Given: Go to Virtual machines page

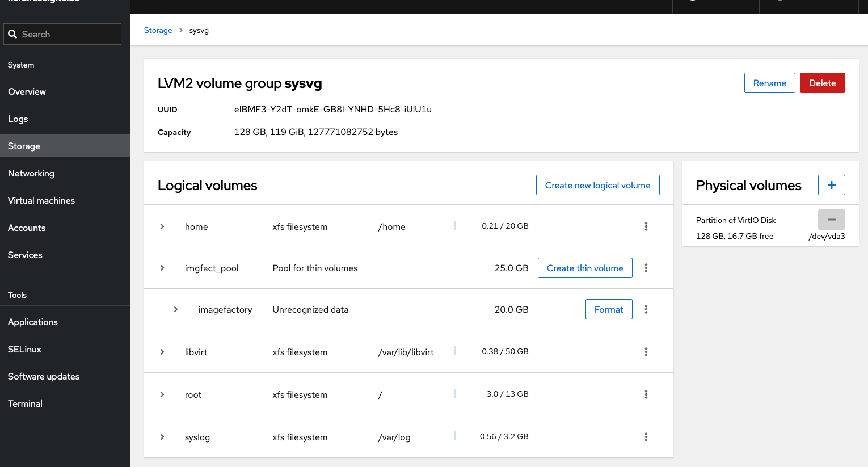Looking at the screenshot, I should [x=41, y=200].
